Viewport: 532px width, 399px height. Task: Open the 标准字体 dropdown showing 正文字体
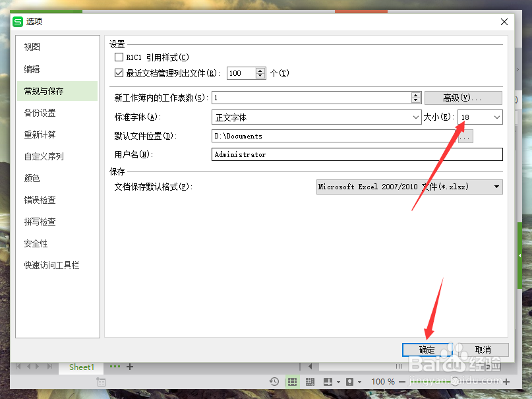point(316,117)
